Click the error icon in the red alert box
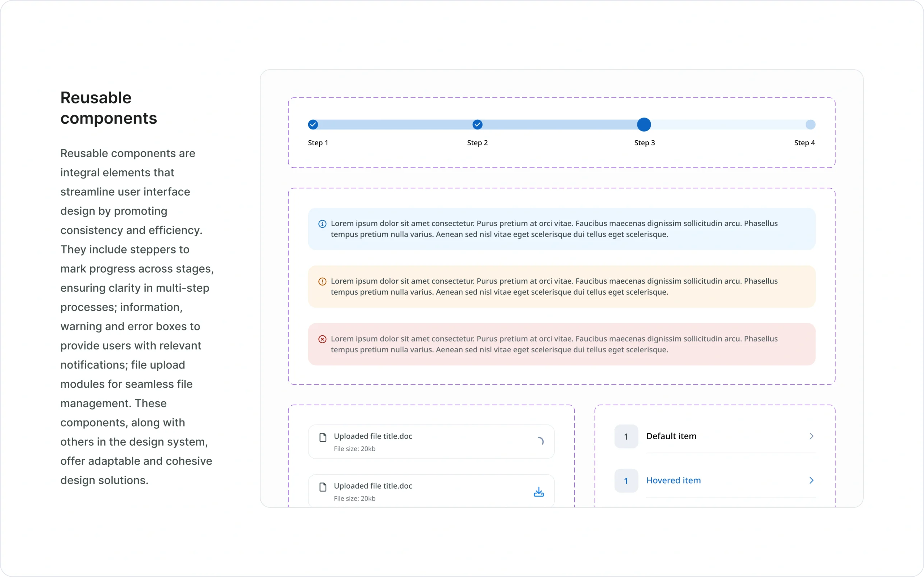The width and height of the screenshot is (924, 577). (323, 339)
